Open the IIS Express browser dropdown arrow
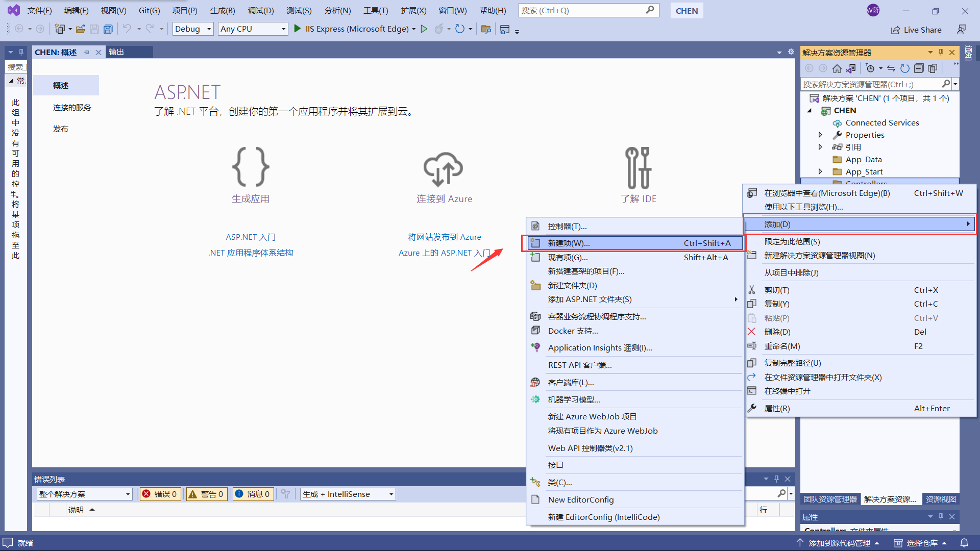980x551 pixels. click(413, 29)
